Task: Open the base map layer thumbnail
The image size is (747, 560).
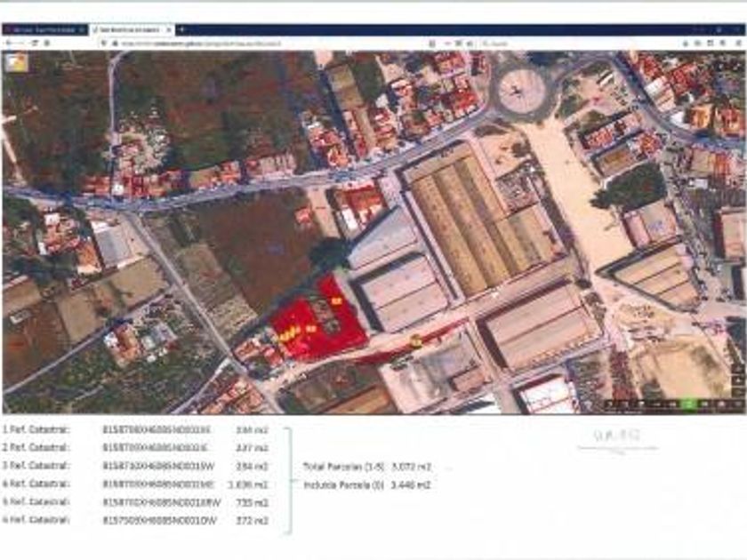Action: 16,63
